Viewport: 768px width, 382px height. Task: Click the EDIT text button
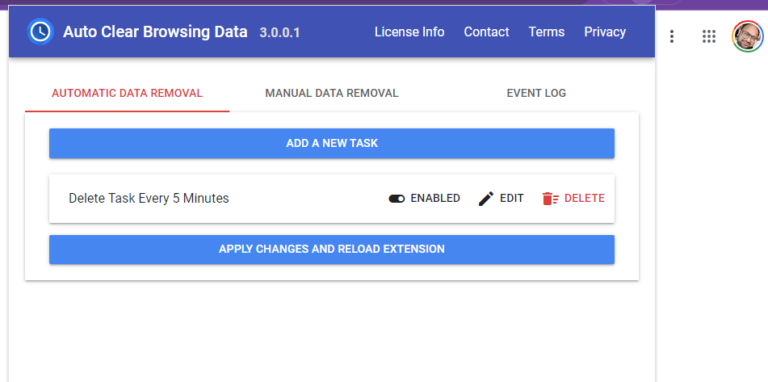(x=512, y=198)
